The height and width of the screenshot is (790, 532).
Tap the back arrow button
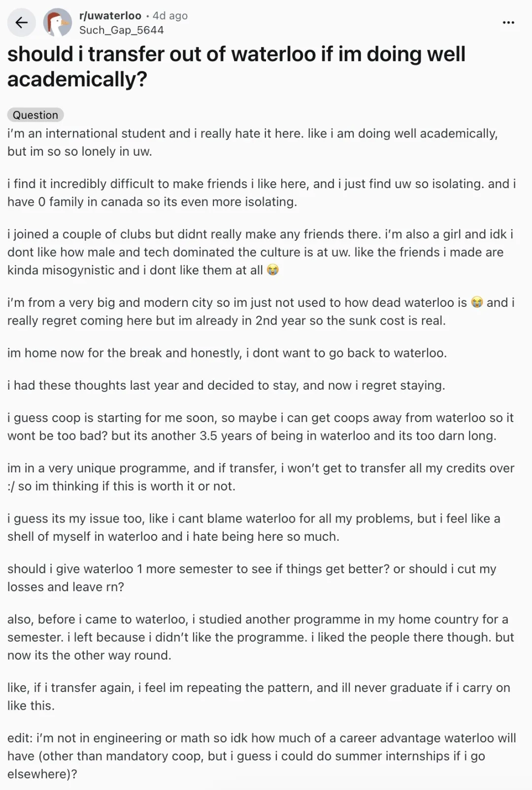pyautogui.click(x=22, y=23)
